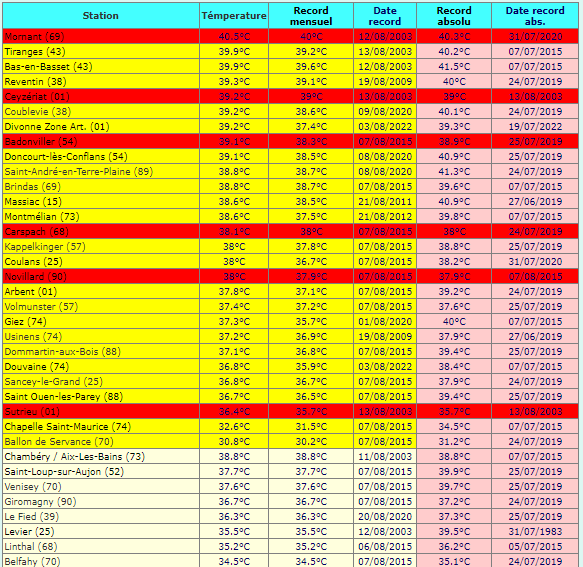Click Giez's monthly record 35.7°C
This screenshot has width=583, height=567.
pos(311,322)
